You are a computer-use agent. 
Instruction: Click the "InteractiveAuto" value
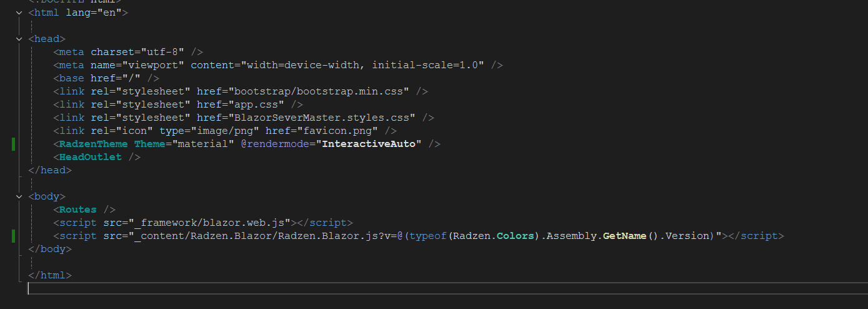[369, 144]
